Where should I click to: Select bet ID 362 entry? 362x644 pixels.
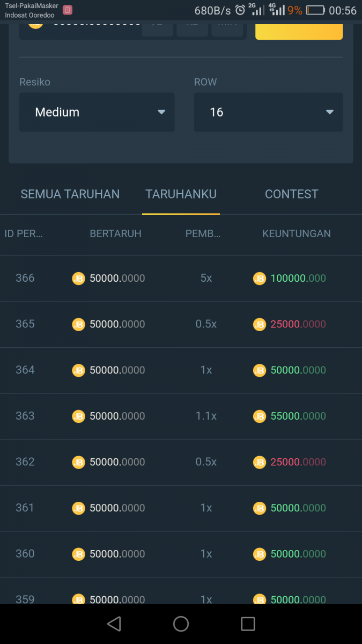tap(25, 462)
